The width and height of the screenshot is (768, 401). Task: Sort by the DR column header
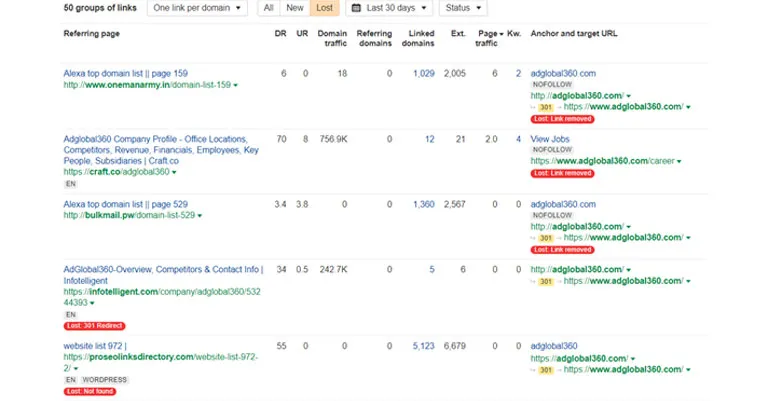point(281,34)
